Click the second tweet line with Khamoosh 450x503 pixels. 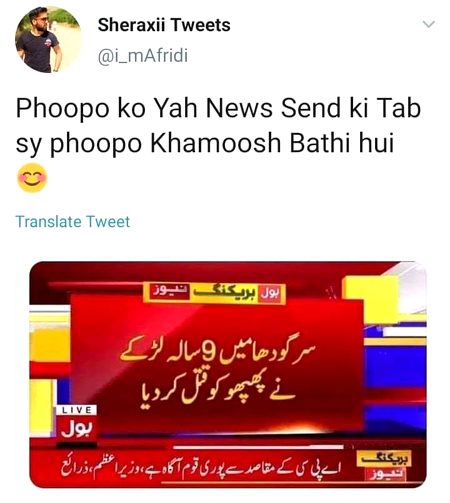(x=205, y=143)
